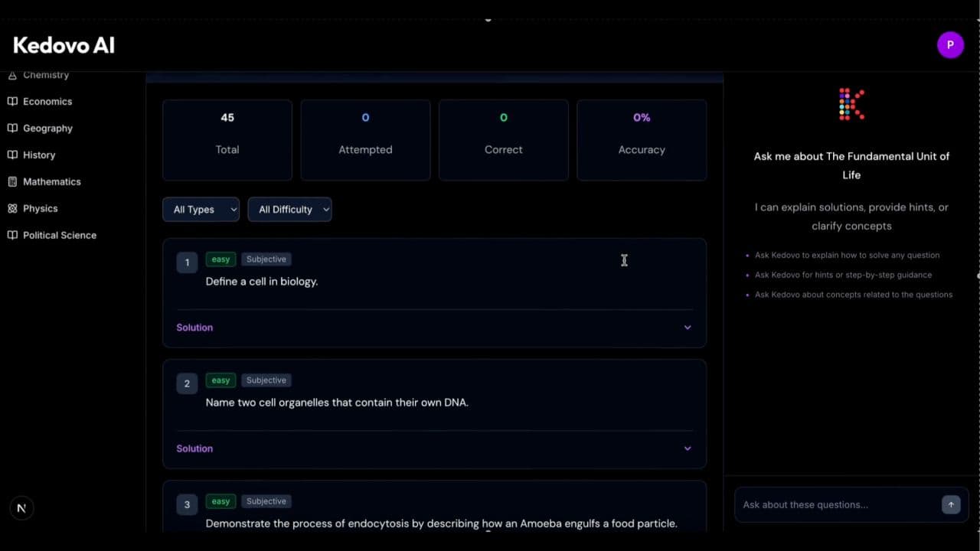Toggle the easy badge on question 3
This screenshot has height=551, width=980.
tap(220, 501)
